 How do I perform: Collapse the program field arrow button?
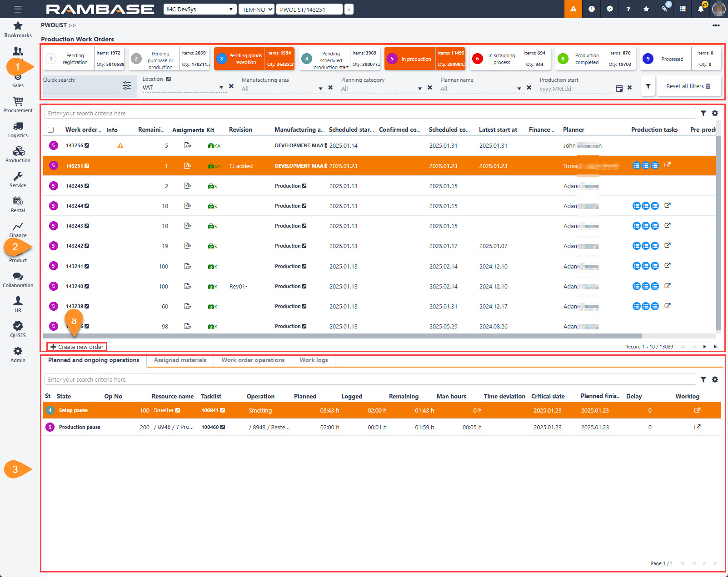pos(349,9)
